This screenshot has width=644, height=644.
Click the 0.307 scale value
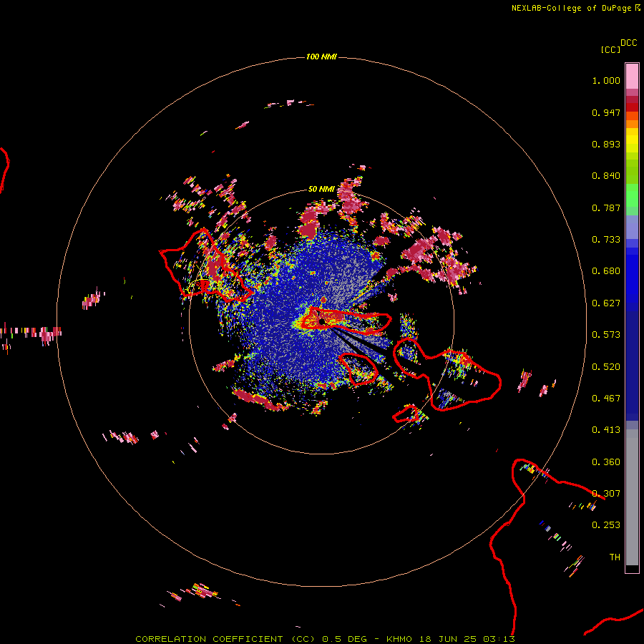coord(606,493)
